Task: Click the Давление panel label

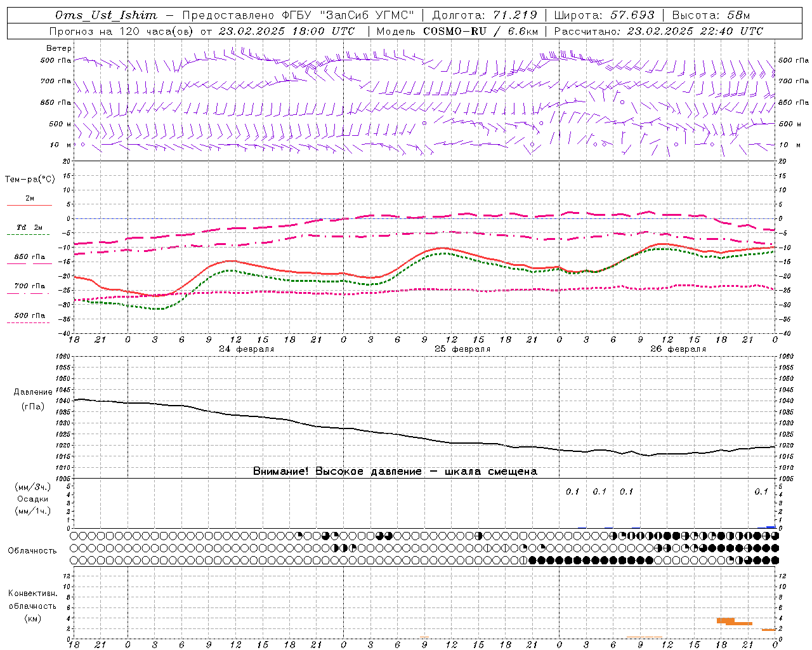Action: (33, 392)
